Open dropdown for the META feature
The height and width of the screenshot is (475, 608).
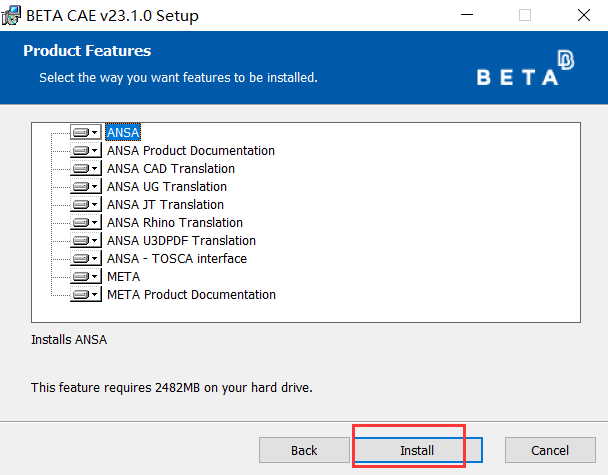click(86, 276)
